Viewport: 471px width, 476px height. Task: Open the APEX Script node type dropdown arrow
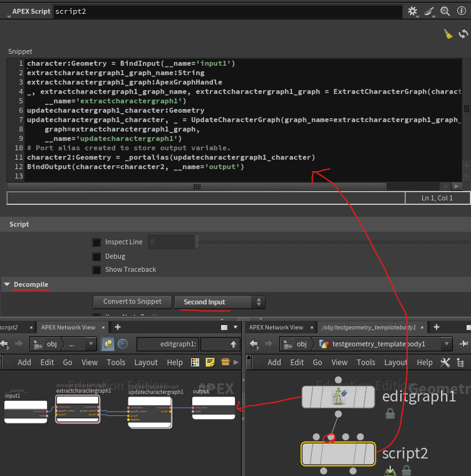click(x=9, y=17)
